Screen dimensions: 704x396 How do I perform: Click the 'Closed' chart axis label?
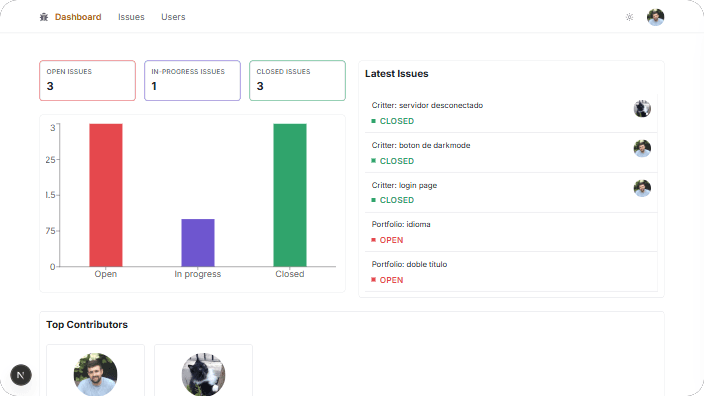pos(290,274)
